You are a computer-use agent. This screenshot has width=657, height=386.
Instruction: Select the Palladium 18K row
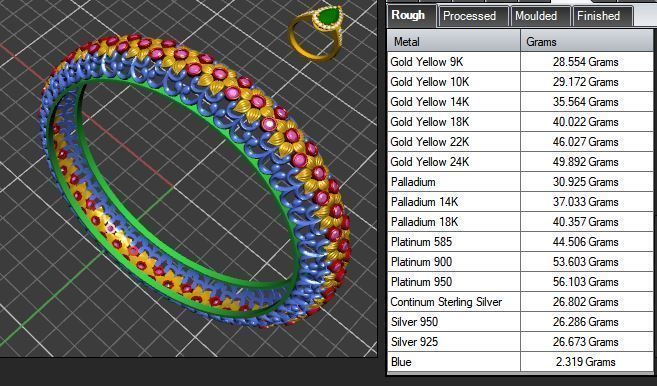(x=521, y=222)
